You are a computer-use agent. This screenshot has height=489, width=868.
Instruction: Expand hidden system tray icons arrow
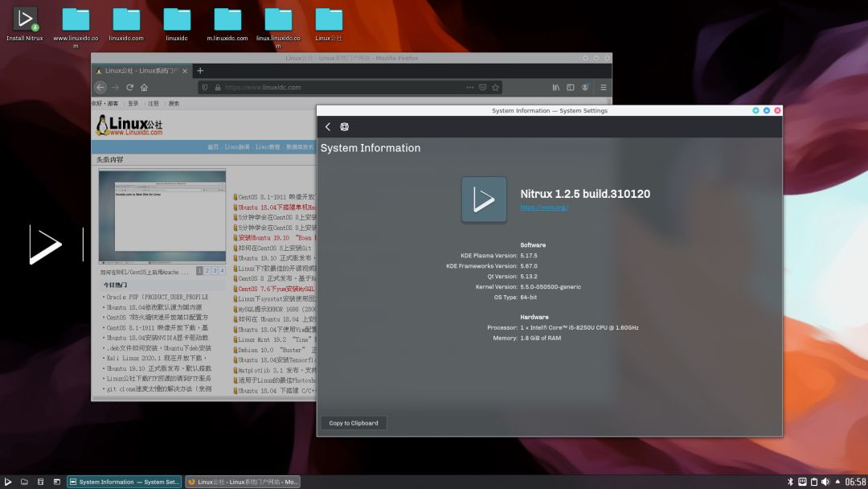pos(837,482)
